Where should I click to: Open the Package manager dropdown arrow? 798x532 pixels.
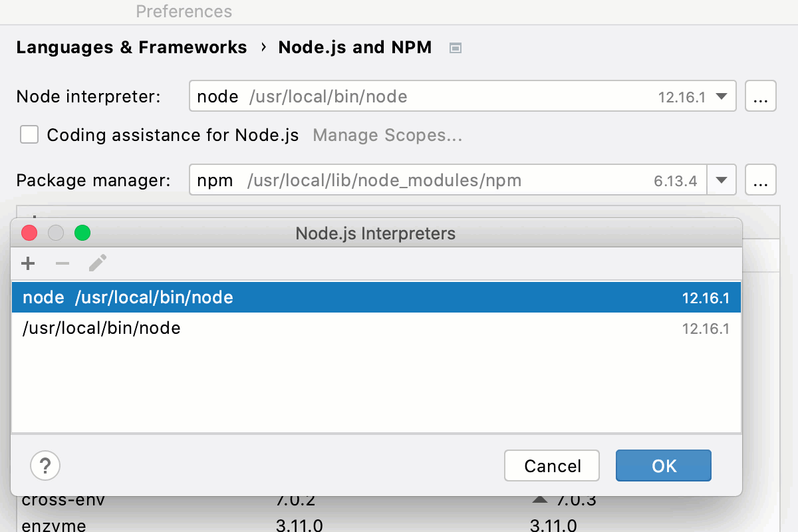[722, 180]
